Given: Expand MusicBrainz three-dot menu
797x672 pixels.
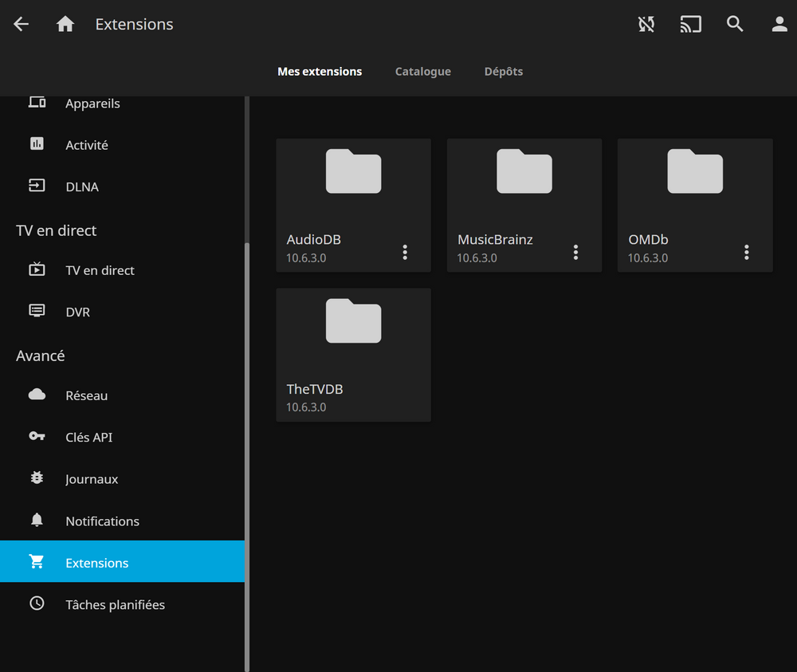Looking at the screenshot, I should 575,253.
